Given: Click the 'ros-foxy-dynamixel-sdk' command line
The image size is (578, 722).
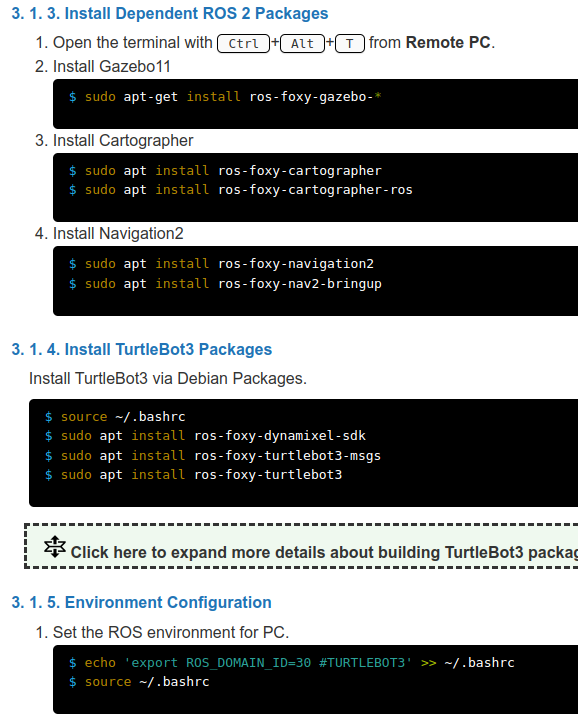Looking at the screenshot, I should click(x=205, y=436).
